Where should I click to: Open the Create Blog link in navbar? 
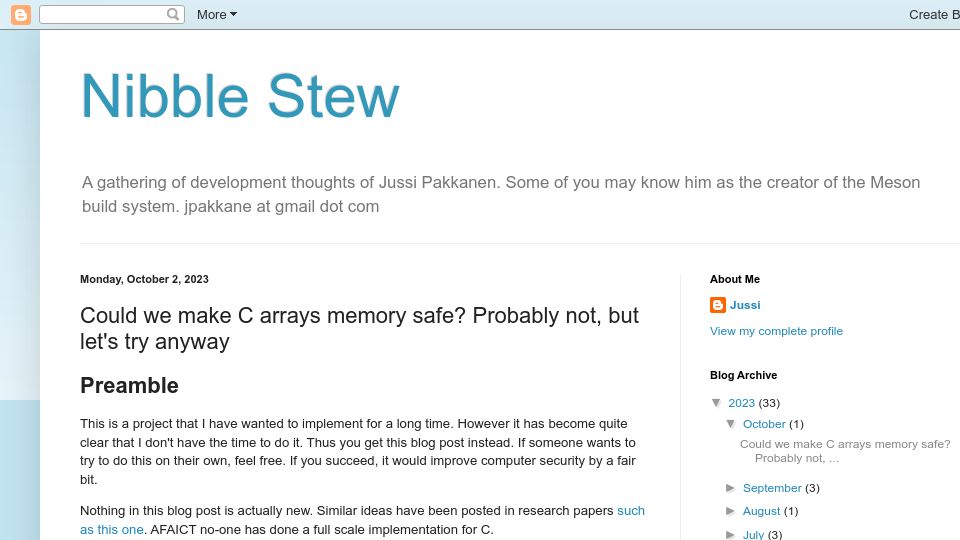click(x=934, y=15)
